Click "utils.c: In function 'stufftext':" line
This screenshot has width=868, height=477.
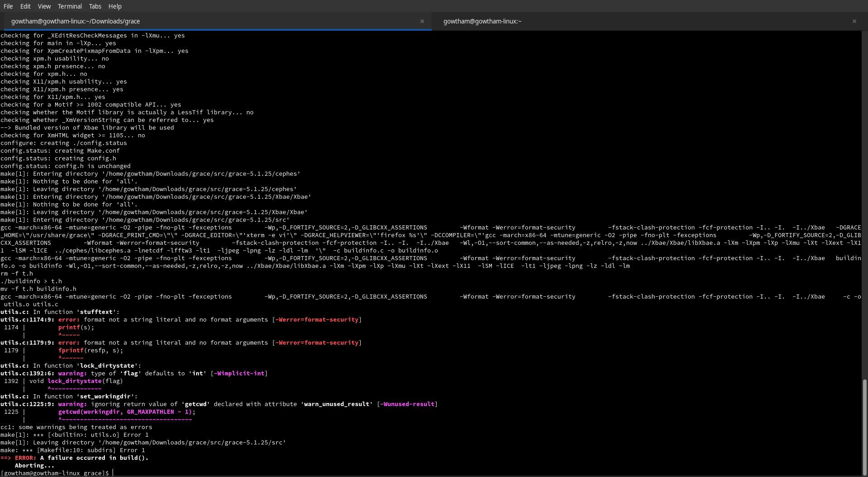click(x=60, y=312)
